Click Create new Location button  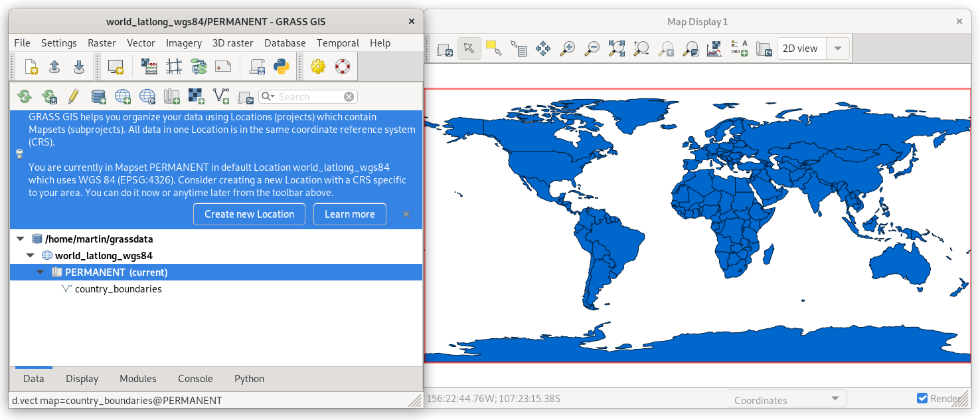click(x=249, y=214)
